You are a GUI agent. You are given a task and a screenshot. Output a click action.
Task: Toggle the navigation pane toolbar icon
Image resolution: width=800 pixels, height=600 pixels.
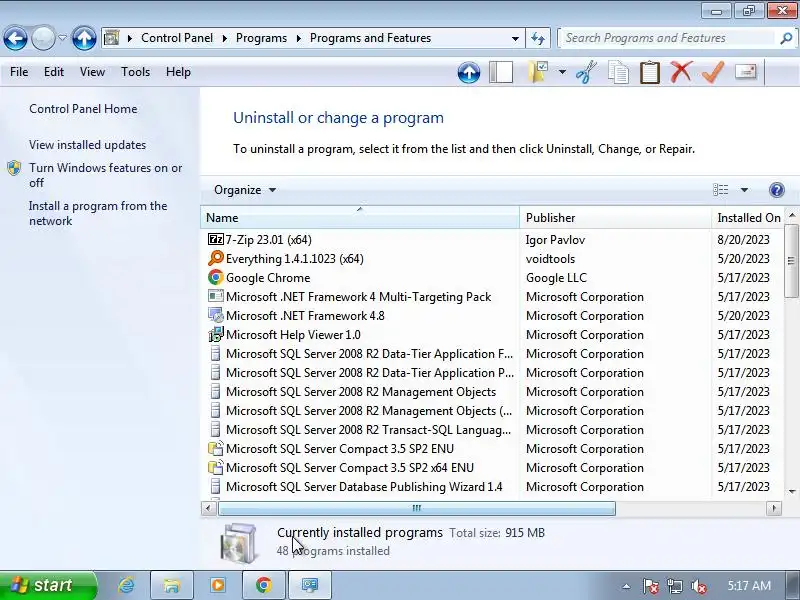pyautogui.click(x=501, y=72)
